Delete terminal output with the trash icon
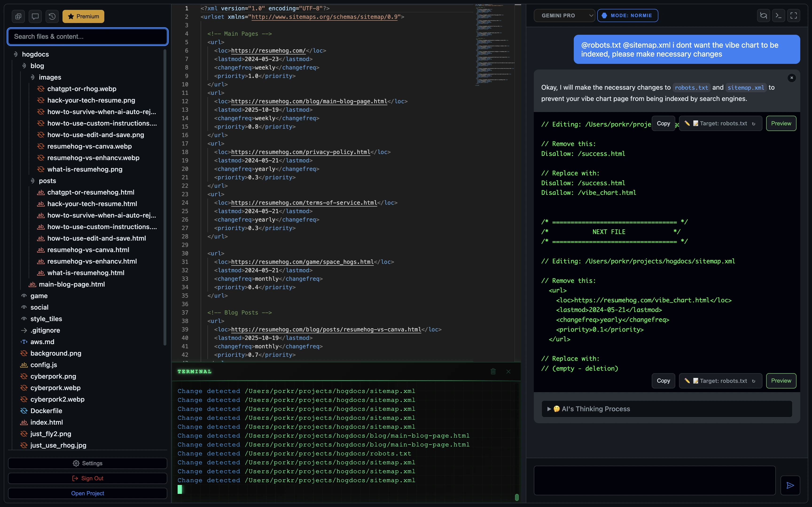The height and width of the screenshot is (507, 812). coord(492,371)
